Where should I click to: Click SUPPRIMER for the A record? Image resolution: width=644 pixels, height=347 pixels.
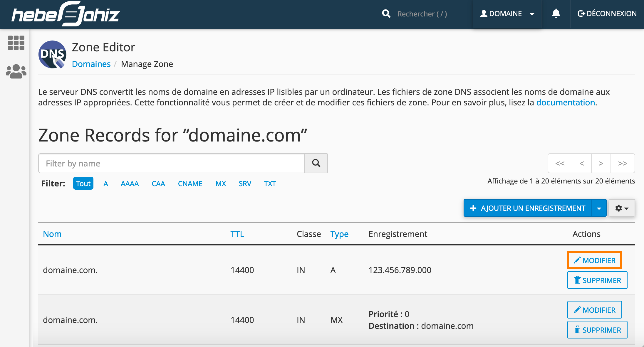point(597,280)
